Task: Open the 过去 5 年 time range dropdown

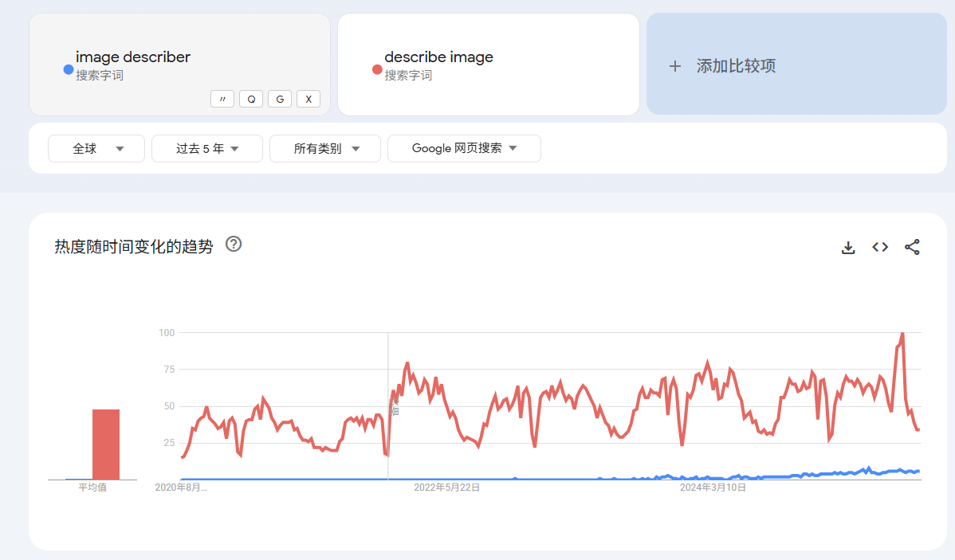Action: (x=207, y=148)
